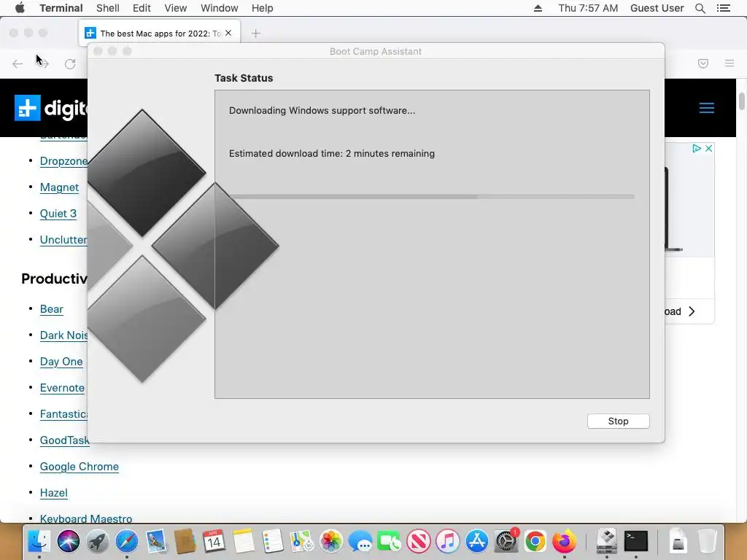Launch Siri from the Dock
The image size is (747, 560).
click(x=69, y=542)
